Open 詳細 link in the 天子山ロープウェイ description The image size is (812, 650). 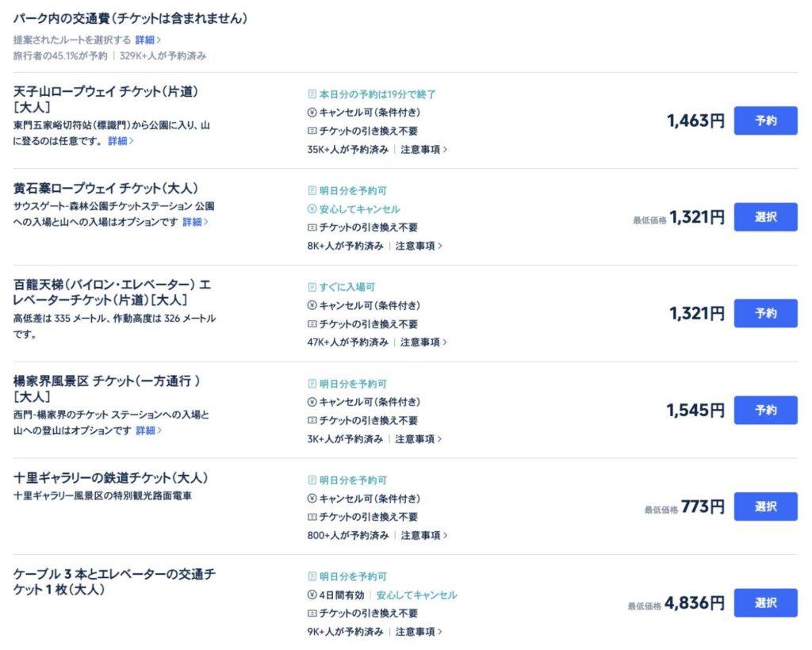tap(121, 141)
